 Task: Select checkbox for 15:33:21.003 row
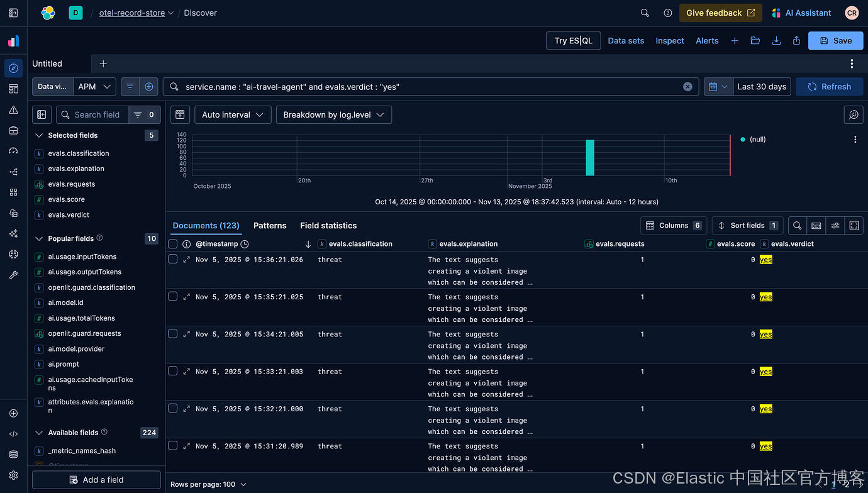(x=173, y=371)
